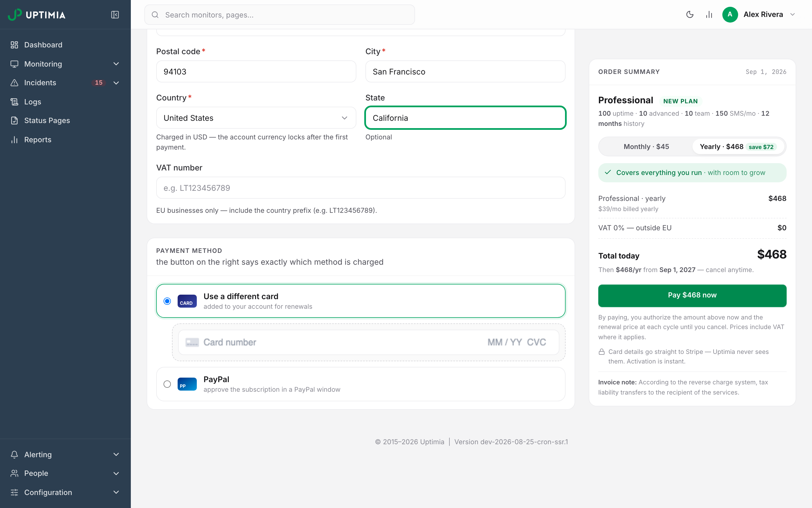Viewport: 812px width, 508px height.
Task: Click the Reports bar chart icon
Action: pos(14,139)
